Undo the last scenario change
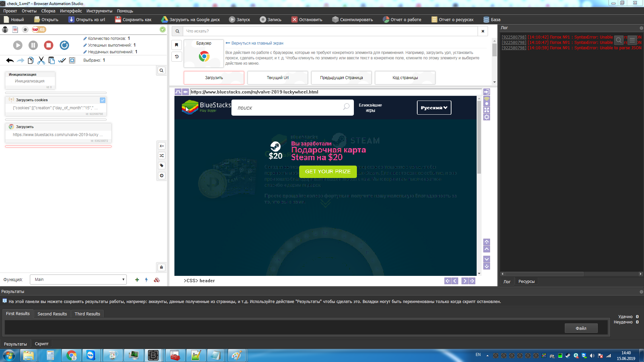This screenshot has width=644, height=362. tap(10, 60)
